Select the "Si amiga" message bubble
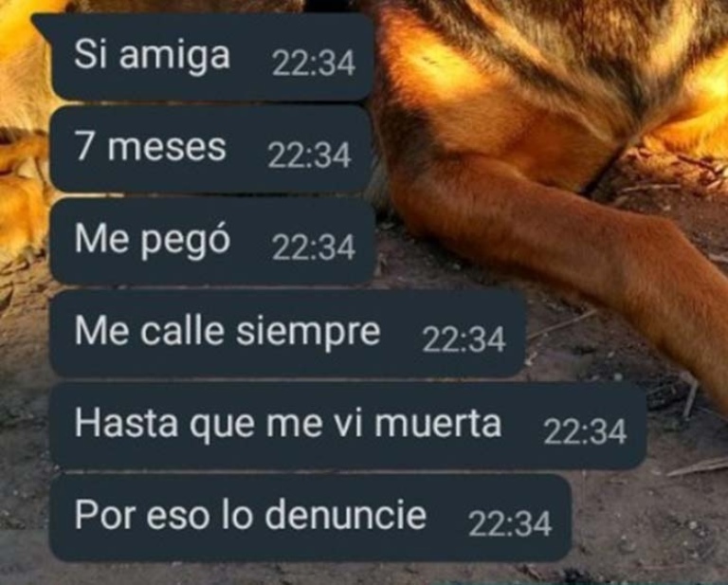The height and width of the screenshot is (585, 728). click(203, 57)
